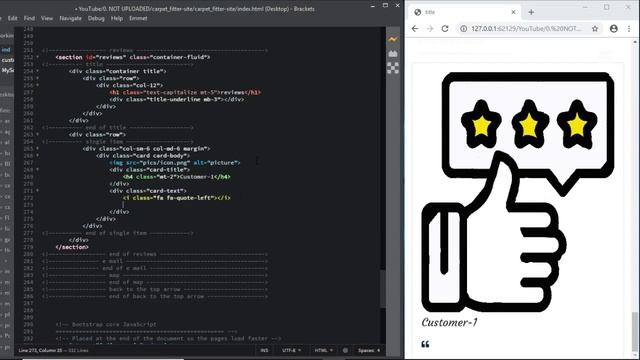Click the closing </section> tag line
This screenshot has width=640, height=360.
click(x=72, y=247)
